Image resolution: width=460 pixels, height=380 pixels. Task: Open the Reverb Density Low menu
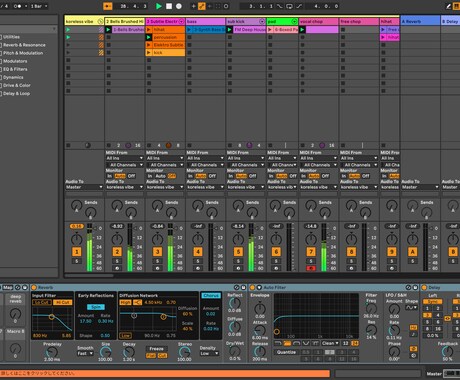[x=210, y=353]
